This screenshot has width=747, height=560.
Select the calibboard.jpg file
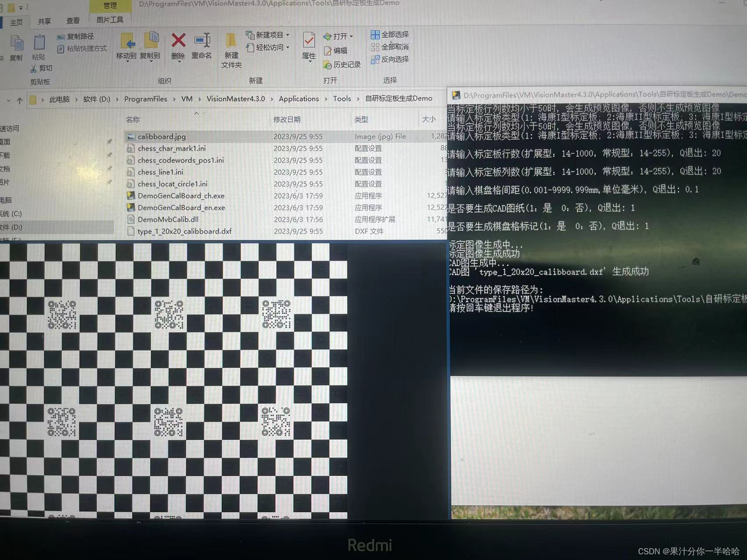pos(162,136)
